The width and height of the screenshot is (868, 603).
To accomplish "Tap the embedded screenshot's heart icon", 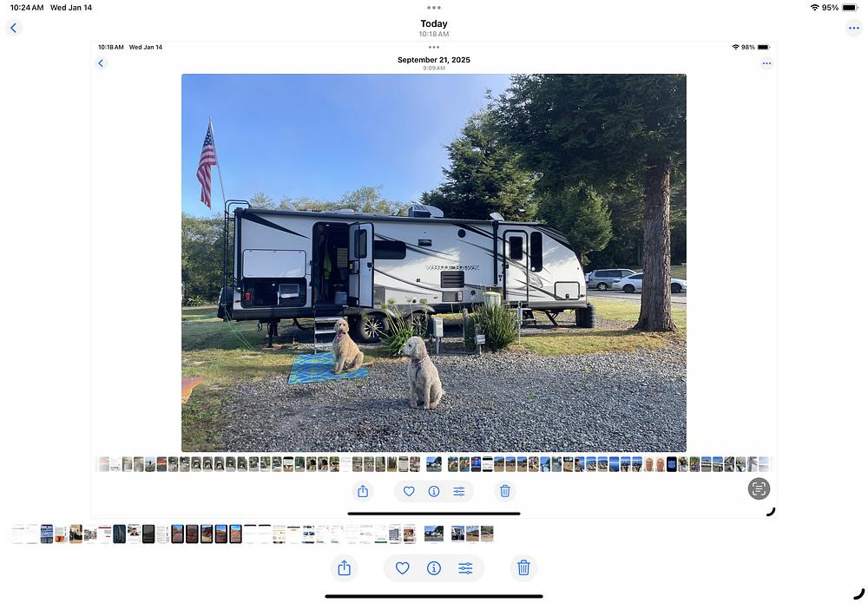I will click(409, 491).
